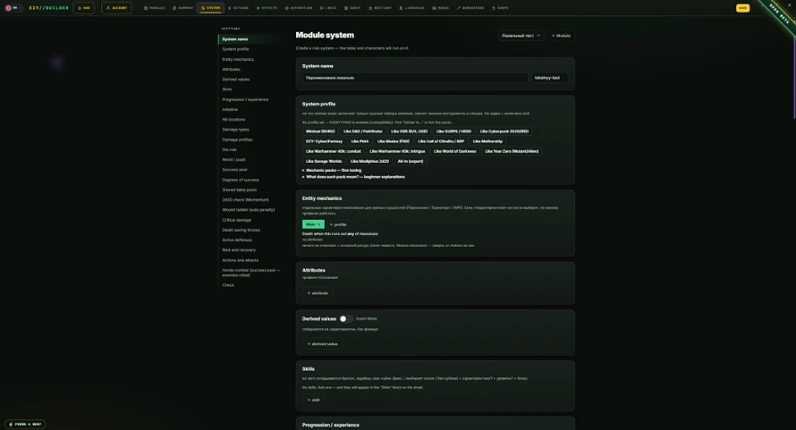The height and width of the screenshot is (430, 796).
Task: Choose the Like Cyberpunk 2020/RED preset
Action: click(x=504, y=131)
